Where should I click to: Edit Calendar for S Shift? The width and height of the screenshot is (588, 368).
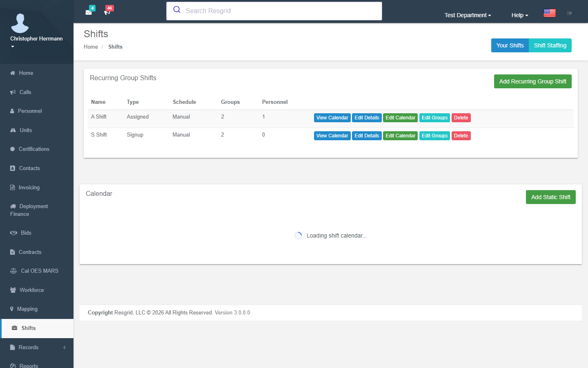click(400, 136)
